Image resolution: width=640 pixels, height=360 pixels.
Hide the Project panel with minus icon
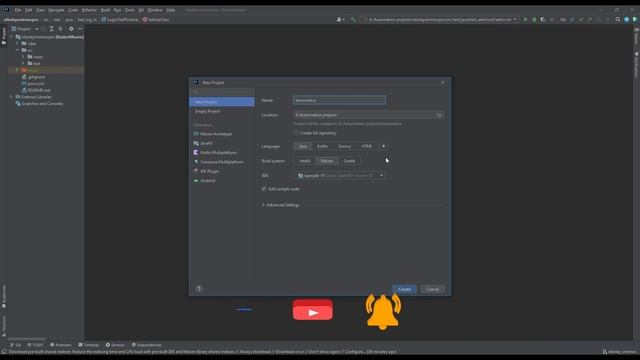tap(80, 29)
